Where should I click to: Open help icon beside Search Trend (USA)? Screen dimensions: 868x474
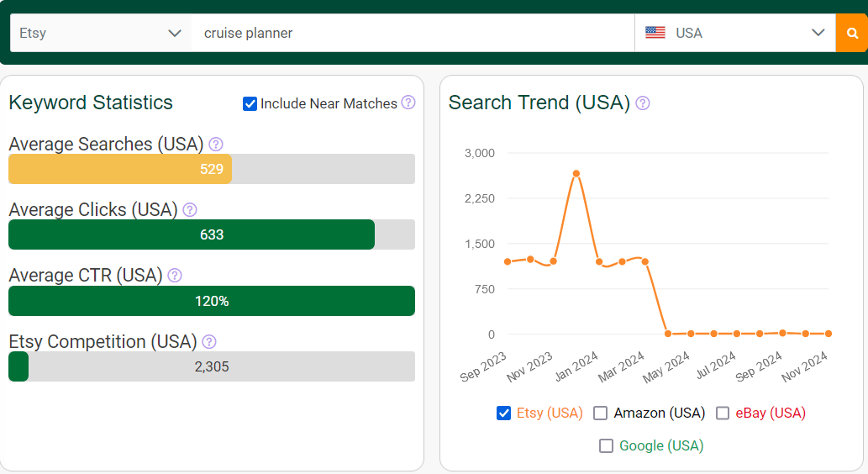[x=643, y=103]
